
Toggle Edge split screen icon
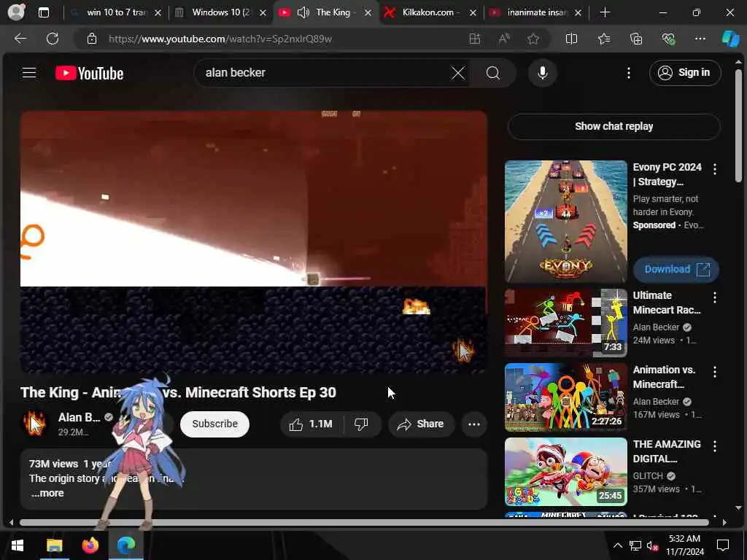tap(571, 39)
